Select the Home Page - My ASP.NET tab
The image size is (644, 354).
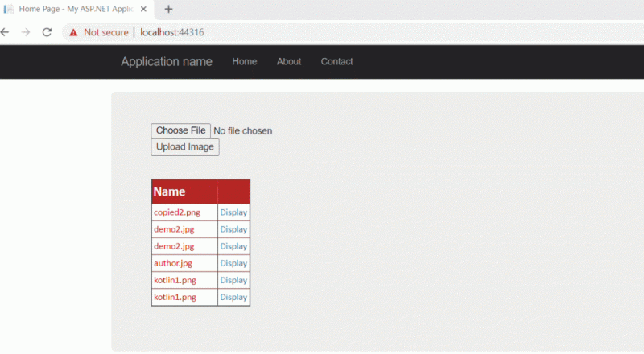pyautogui.click(x=76, y=9)
